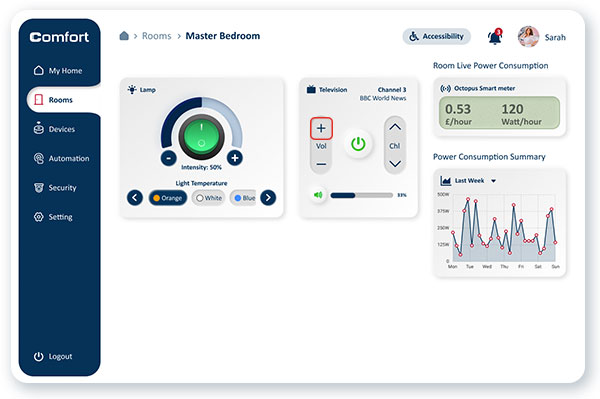Click the notification bell icon
Viewport: 600px width, 399px height.
pos(495,37)
